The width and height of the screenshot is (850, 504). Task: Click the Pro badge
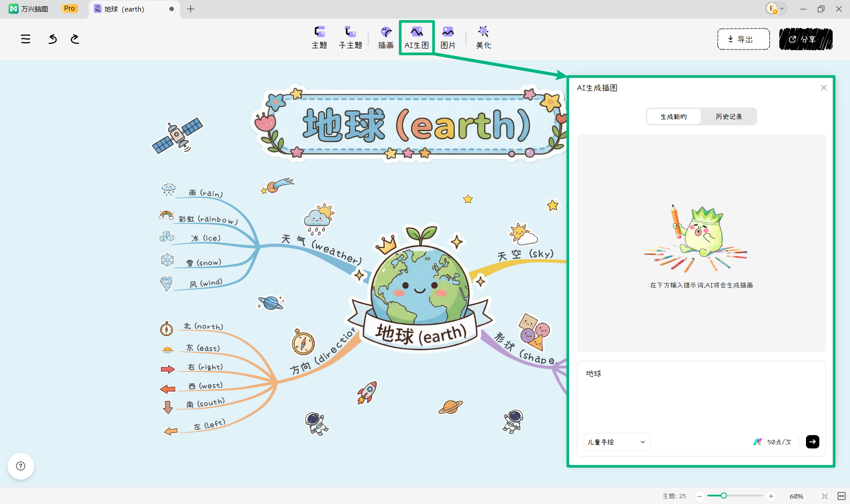[69, 8]
